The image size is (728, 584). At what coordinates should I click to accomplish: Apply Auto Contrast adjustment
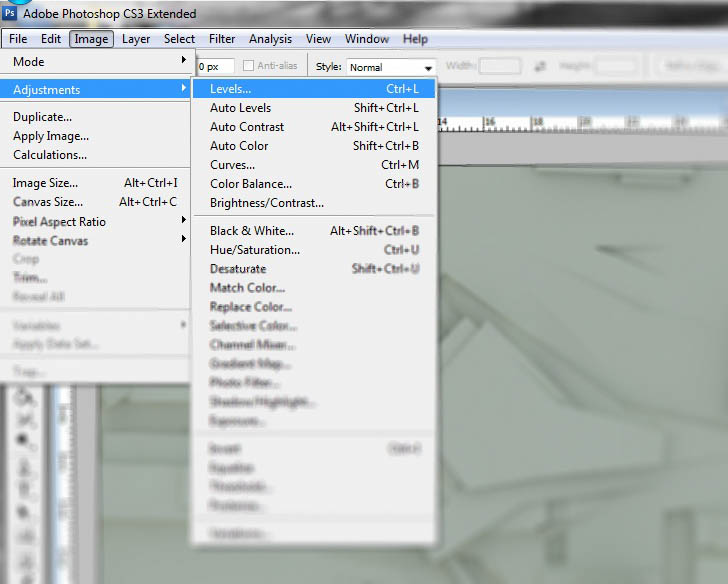[314, 127]
